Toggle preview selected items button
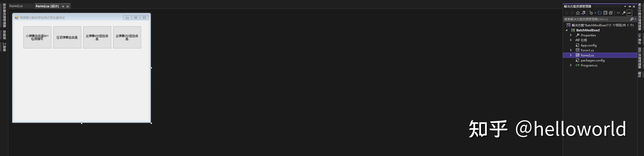 pos(629,13)
